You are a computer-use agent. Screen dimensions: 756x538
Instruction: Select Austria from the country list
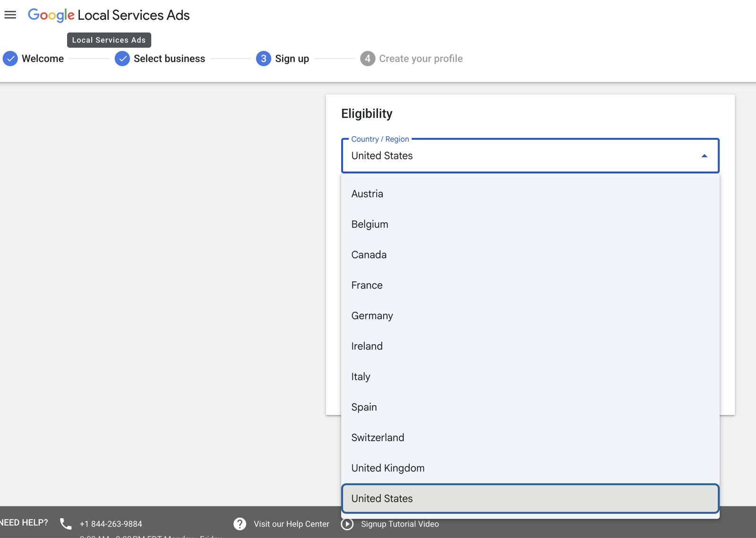(530, 194)
